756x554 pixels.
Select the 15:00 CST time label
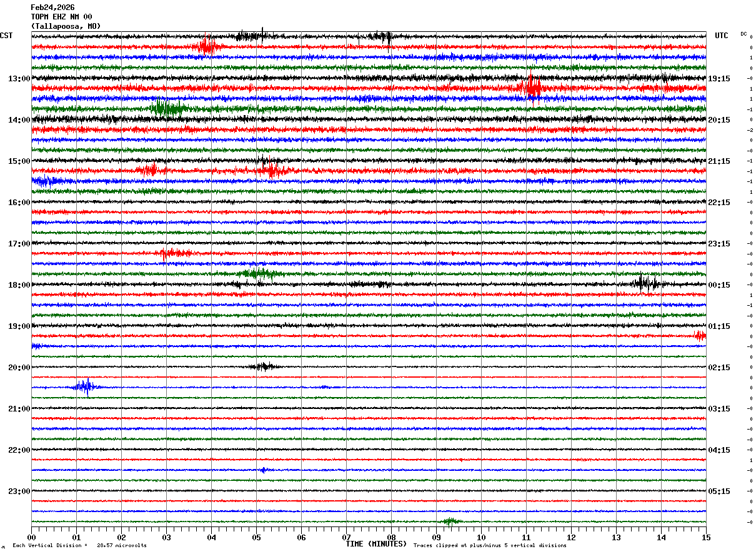pyautogui.click(x=19, y=161)
